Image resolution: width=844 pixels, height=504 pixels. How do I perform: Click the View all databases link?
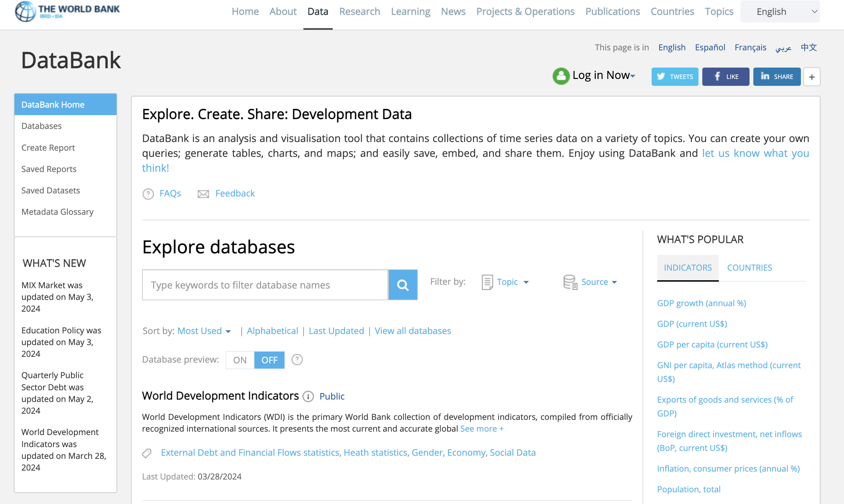(x=412, y=331)
